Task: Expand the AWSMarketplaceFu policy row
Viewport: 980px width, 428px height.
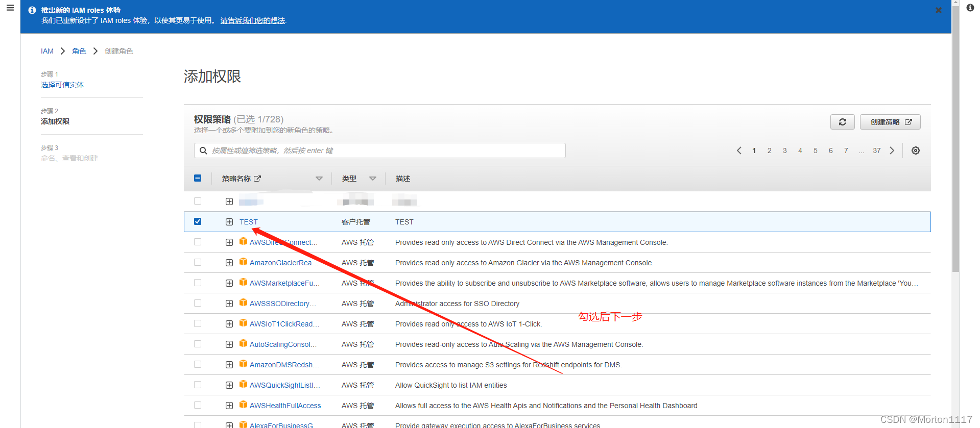Action: point(229,283)
